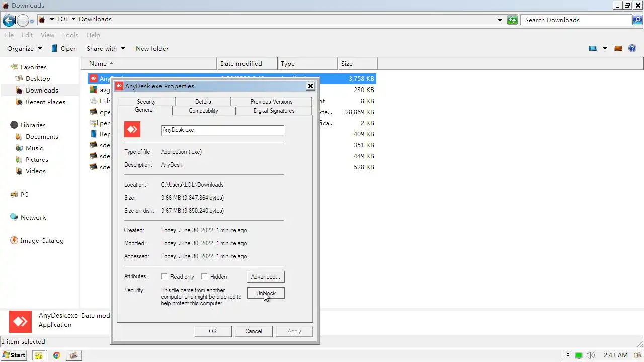The image size is (644, 362).
Task: Open the view options dropdown arrow
Action: click(605, 49)
